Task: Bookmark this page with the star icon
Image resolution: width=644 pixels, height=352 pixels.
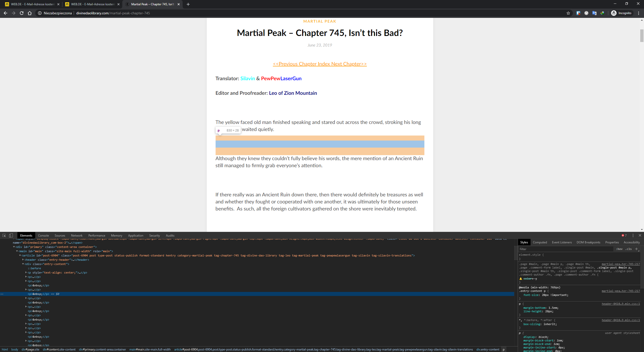Action: point(568,13)
